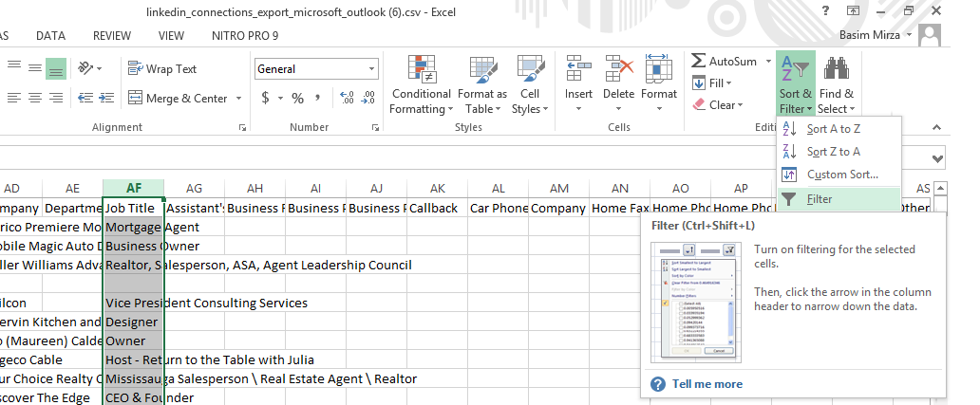Choose Sort A to Z

[839, 129]
